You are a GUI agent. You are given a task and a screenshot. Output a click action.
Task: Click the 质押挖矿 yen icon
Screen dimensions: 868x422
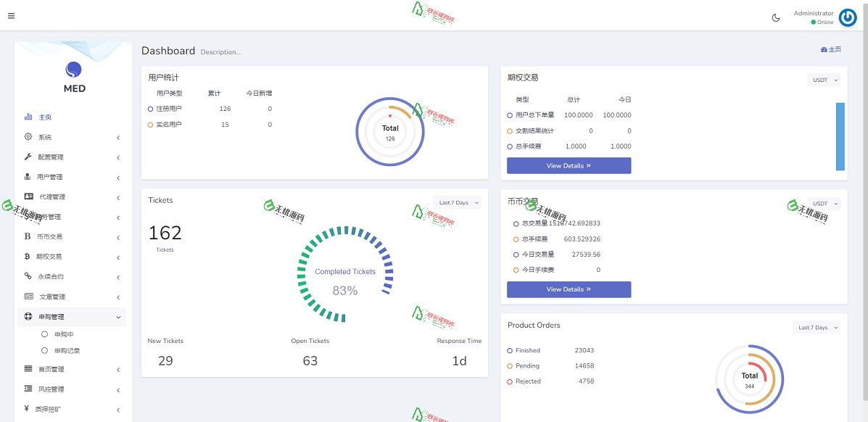point(27,409)
